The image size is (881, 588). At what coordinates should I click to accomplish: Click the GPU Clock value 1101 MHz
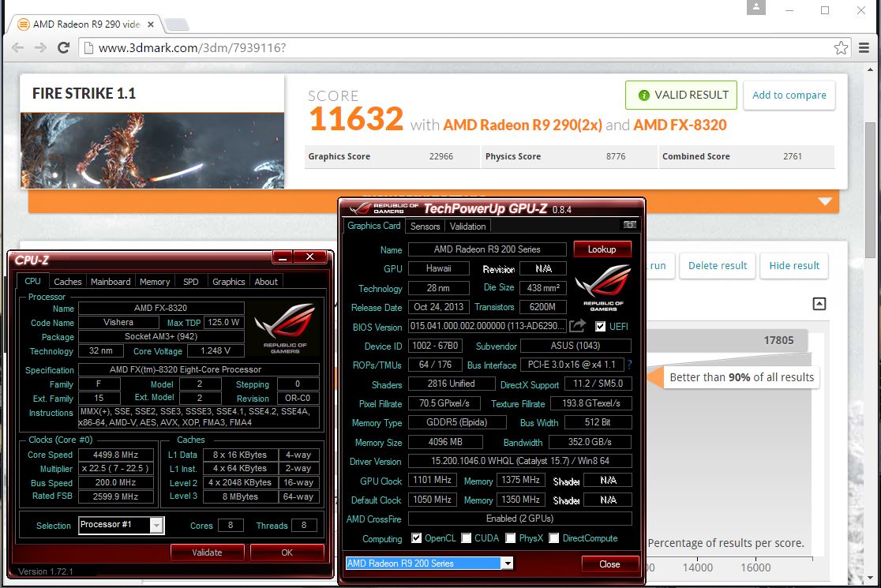(x=433, y=480)
